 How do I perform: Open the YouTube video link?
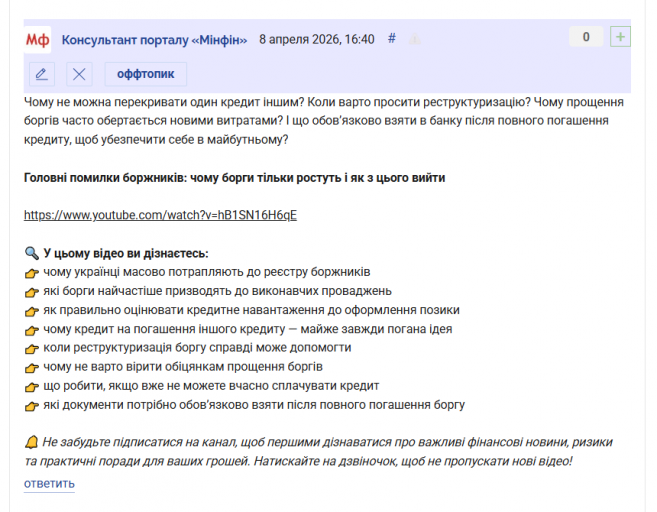pos(160,215)
